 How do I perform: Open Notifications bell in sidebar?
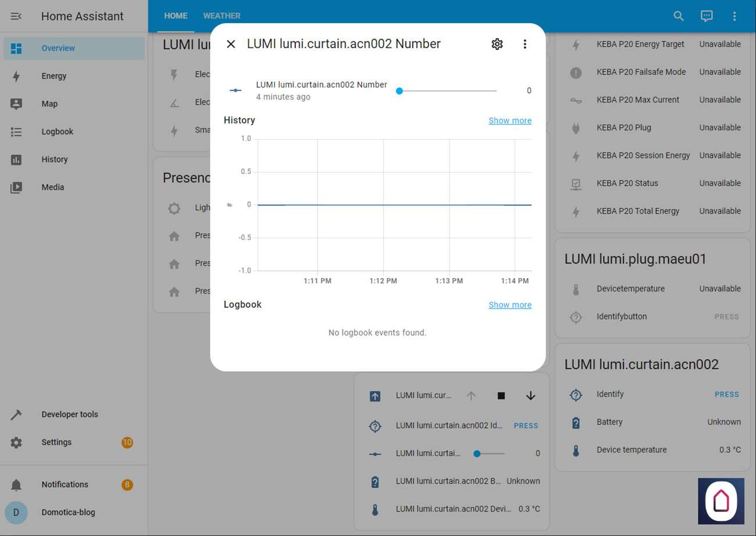click(x=16, y=485)
